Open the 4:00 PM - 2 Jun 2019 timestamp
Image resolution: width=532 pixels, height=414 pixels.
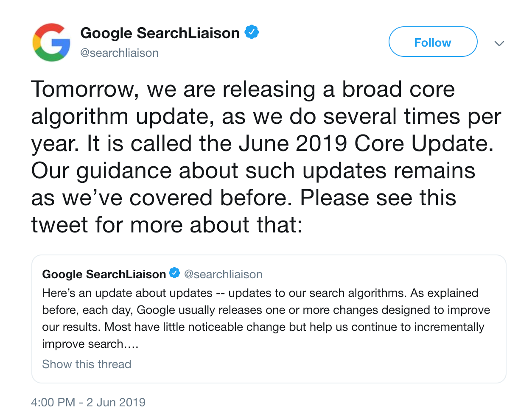88,402
